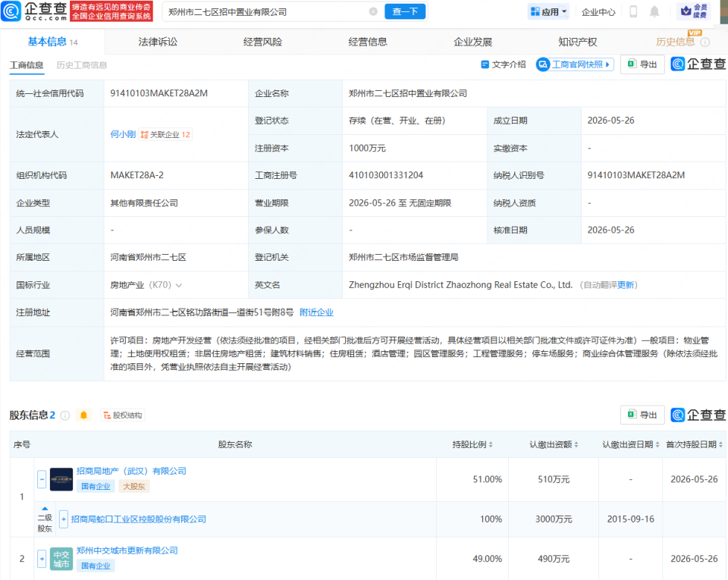This screenshot has height=580, width=728.
Task: Clear the search box with the X icon
Action: coord(373,11)
